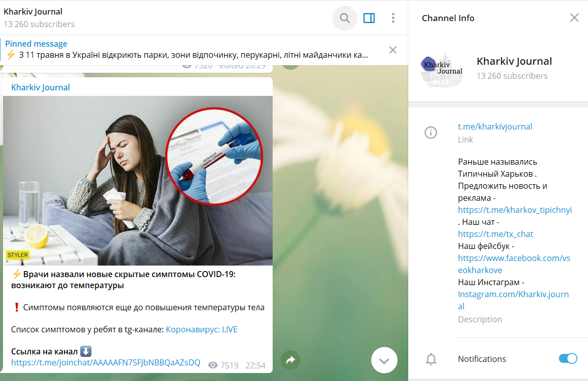Viewport: 588px width, 381px height.
Task: Close the Channel Info panel
Action: tap(574, 18)
